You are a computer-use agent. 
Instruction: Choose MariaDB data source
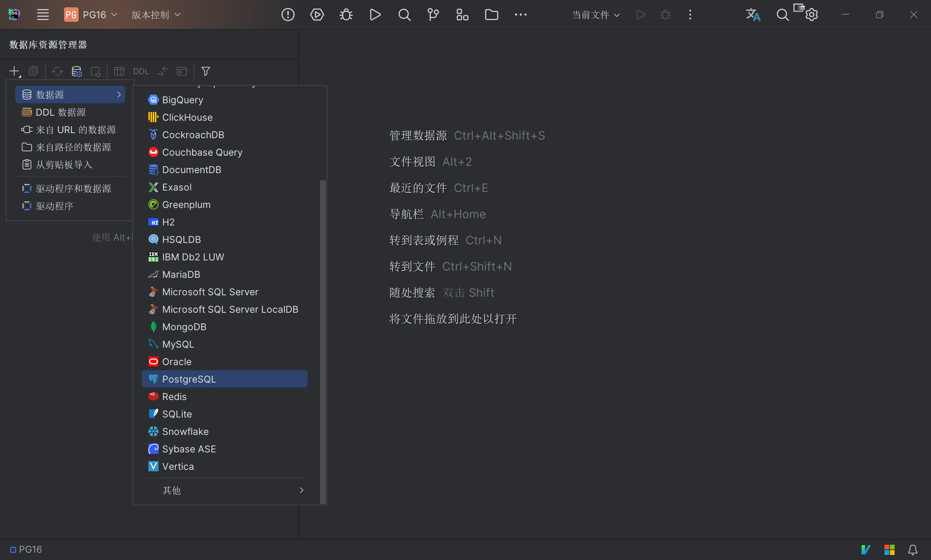tap(224, 274)
